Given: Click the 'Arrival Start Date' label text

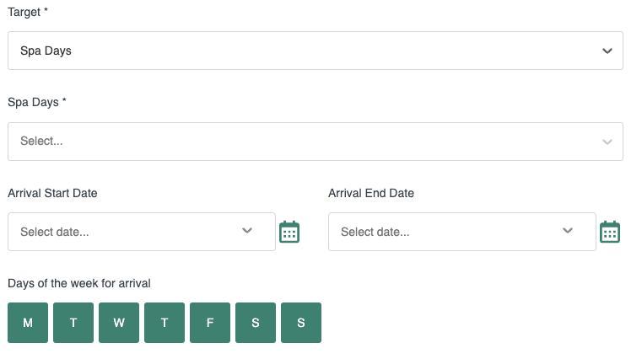Looking at the screenshot, I should click(52, 193).
